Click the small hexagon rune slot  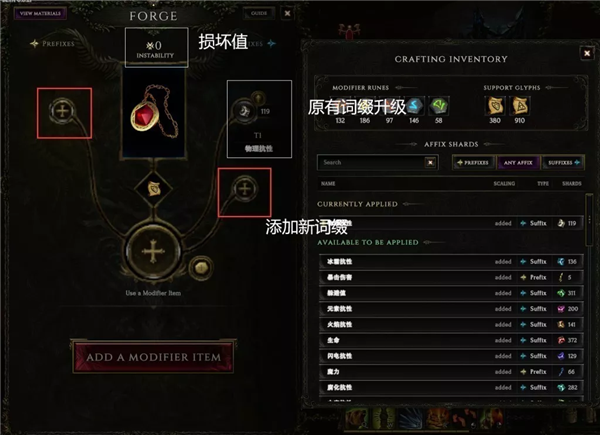tap(201, 267)
